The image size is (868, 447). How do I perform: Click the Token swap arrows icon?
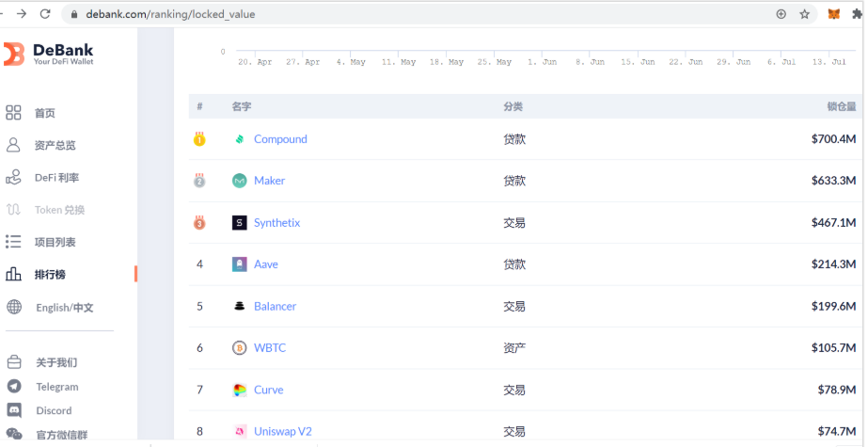point(13,209)
